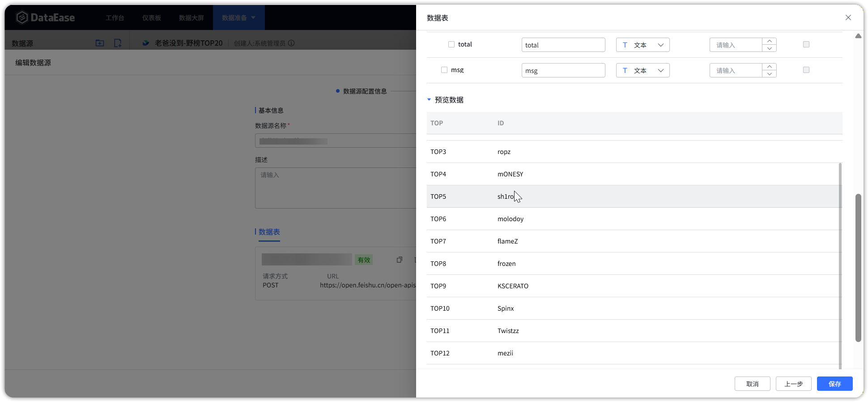Toggle the right-side checkbox in total row
Screen dimensions: 868x402
(x=806, y=44)
